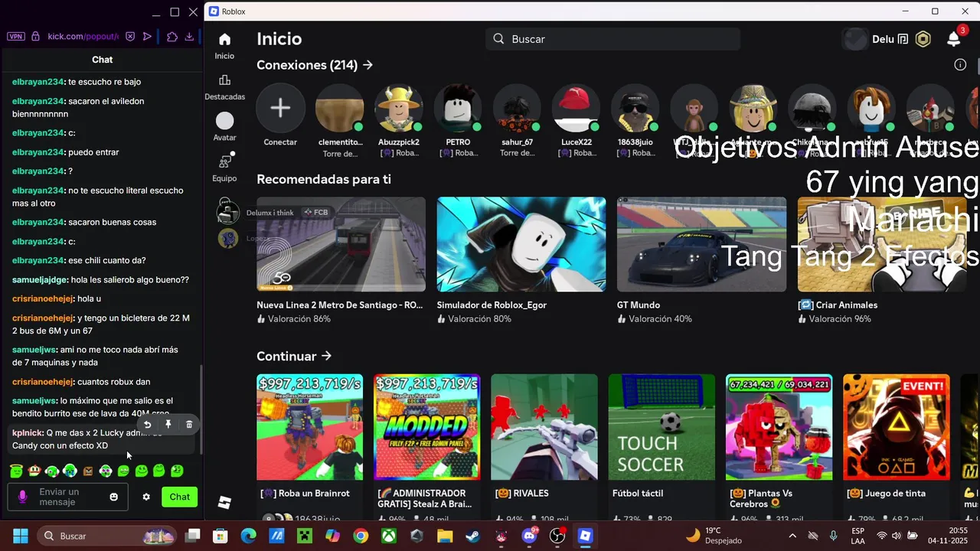Click Continuar header arrow
This screenshot has width=980, height=551.
pyautogui.click(x=327, y=356)
